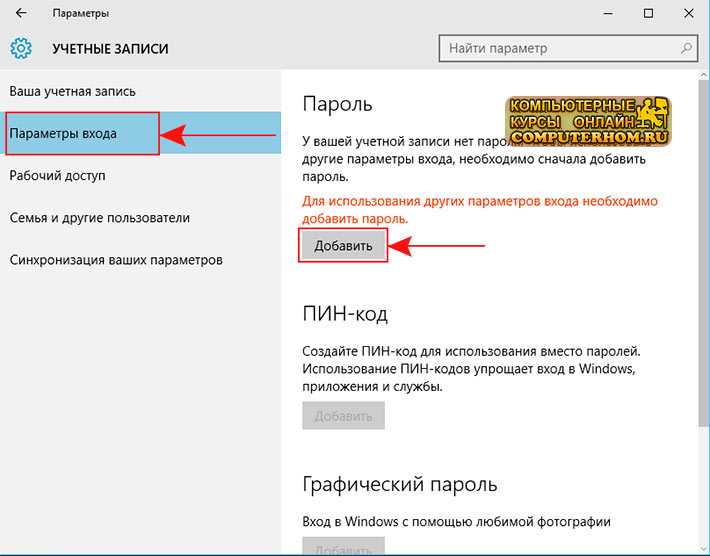This screenshot has width=710, height=556.
Task: Click the "ПИН-код" heading
Action: point(345,314)
